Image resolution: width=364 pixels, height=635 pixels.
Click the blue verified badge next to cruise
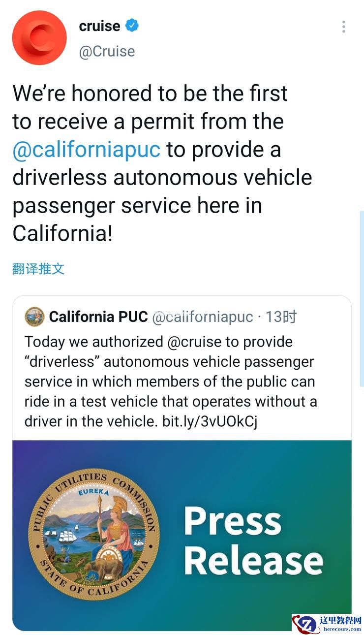click(x=131, y=26)
